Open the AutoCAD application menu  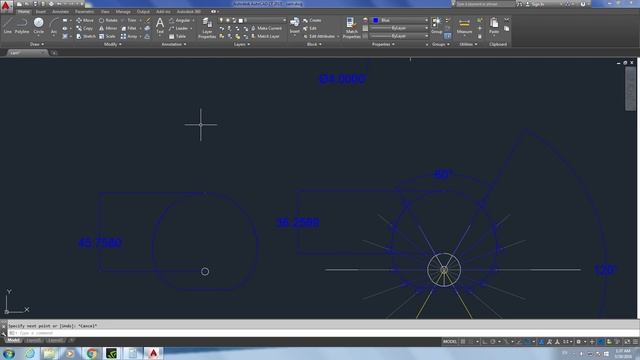pyautogui.click(x=6, y=5)
